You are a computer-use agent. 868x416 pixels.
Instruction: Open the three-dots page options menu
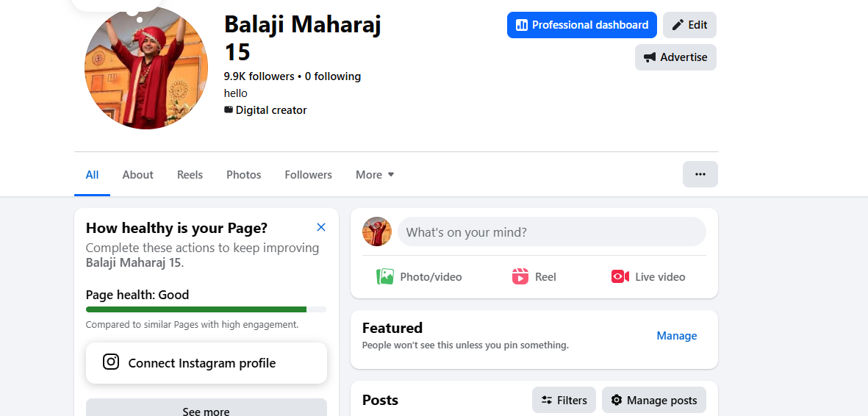pyautogui.click(x=700, y=174)
